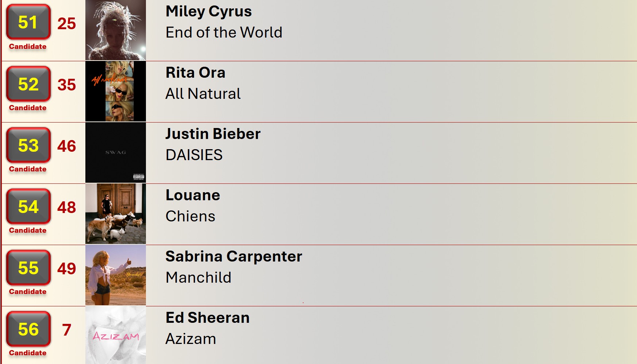Open Rita Ora All Natural cover art

116,91
